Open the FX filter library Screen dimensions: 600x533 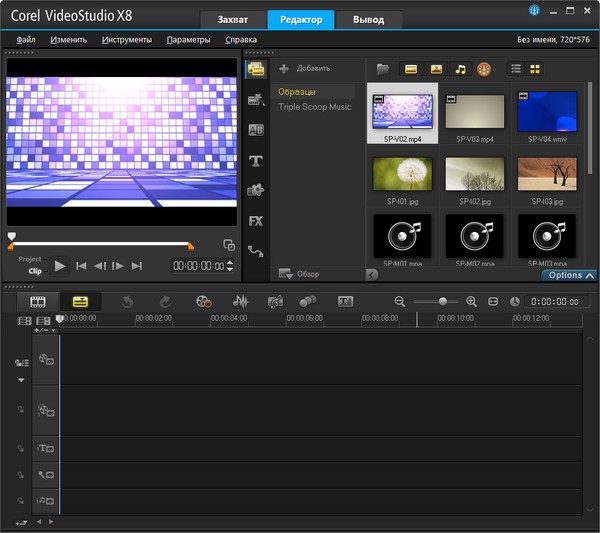(256, 221)
